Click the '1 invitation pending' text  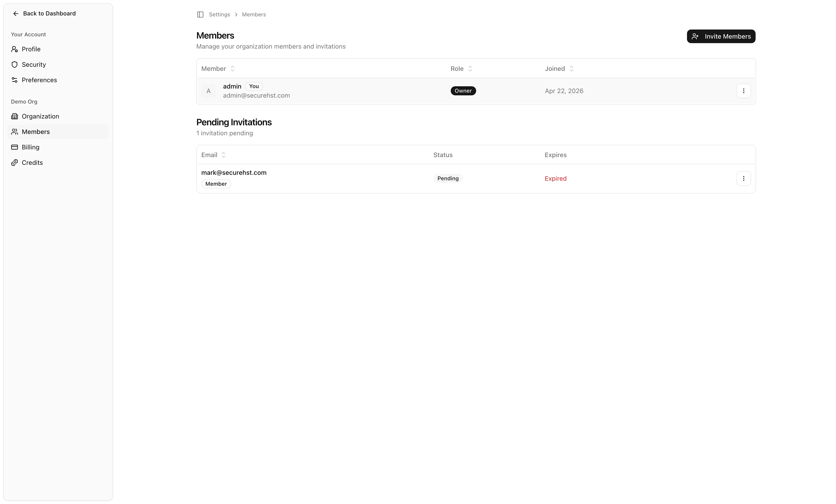tap(225, 133)
